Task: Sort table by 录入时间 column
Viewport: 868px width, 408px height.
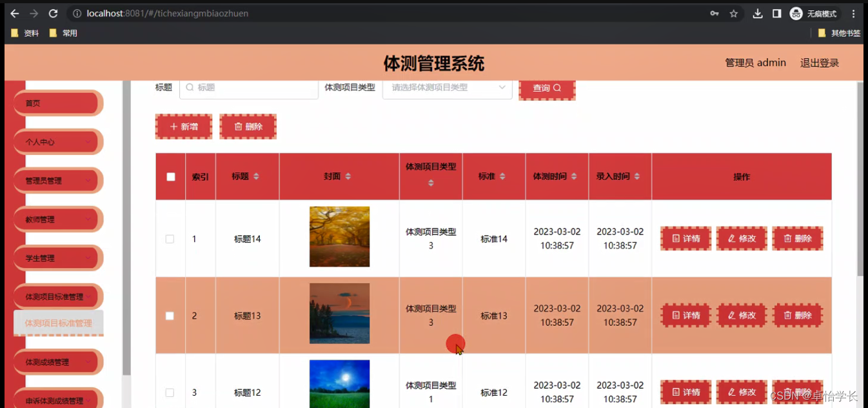Action: (x=637, y=176)
